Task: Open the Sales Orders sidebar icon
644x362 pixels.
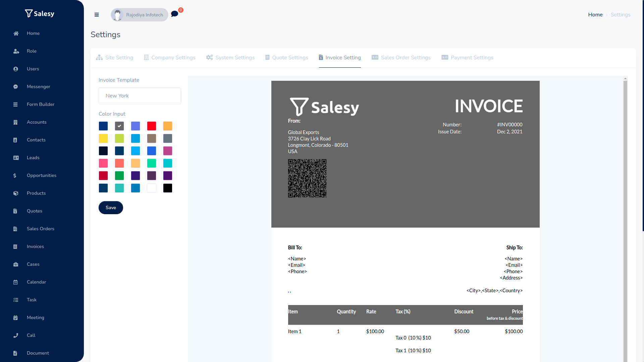Action: pyautogui.click(x=16, y=229)
